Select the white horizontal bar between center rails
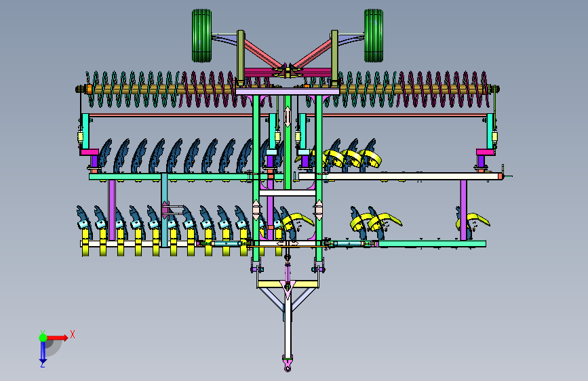Screen dimensions: 588x381 pyautogui.click(x=288, y=193)
